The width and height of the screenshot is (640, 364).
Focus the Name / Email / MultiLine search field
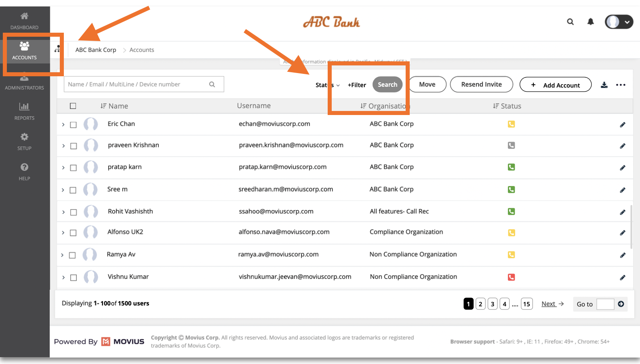pyautogui.click(x=144, y=84)
